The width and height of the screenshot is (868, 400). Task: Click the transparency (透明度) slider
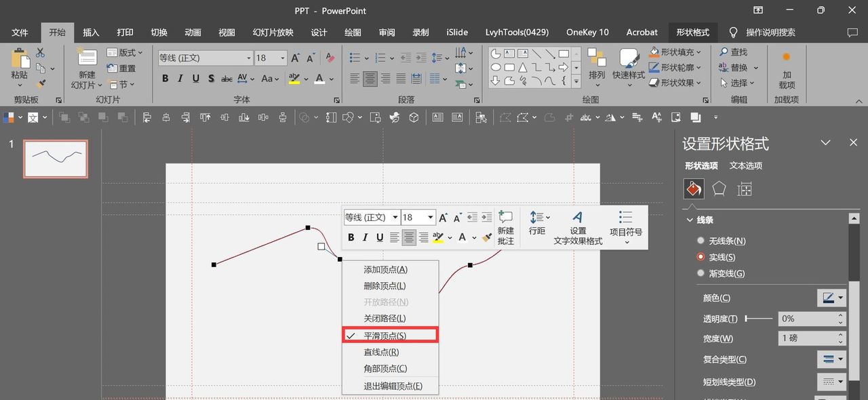coord(759,318)
